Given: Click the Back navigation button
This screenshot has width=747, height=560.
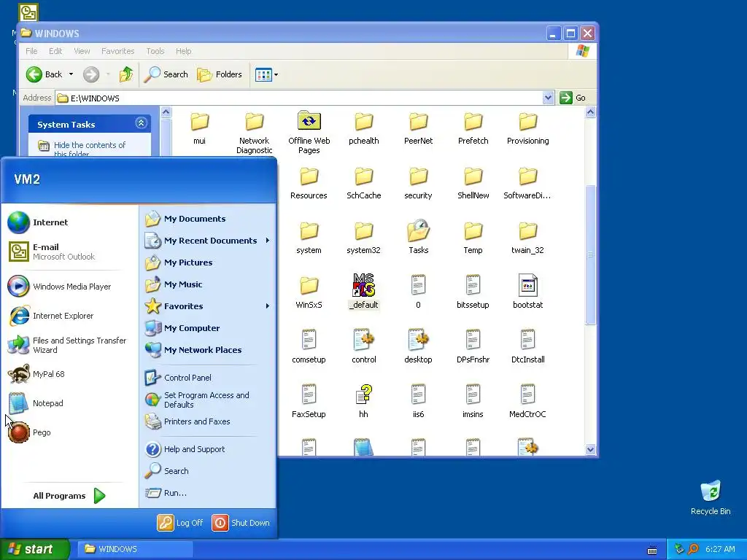Looking at the screenshot, I should (x=44, y=74).
